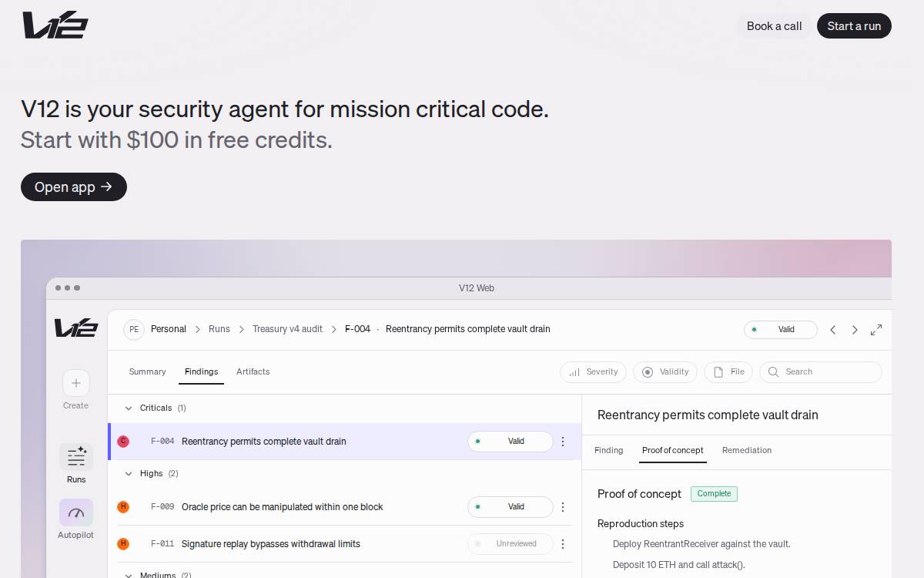The width and height of the screenshot is (924, 578).
Task: Open the Runs sidebar icon
Action: click(x=76, y=456)
